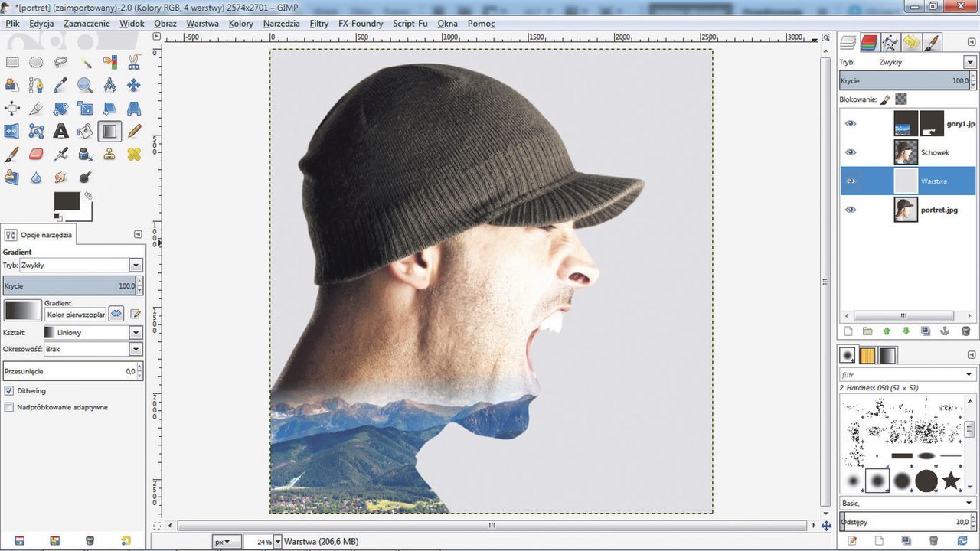The image size is (980, 551).
Task: Hide the gory1.jpg layer via eye icon
Action: click(851, 123)
